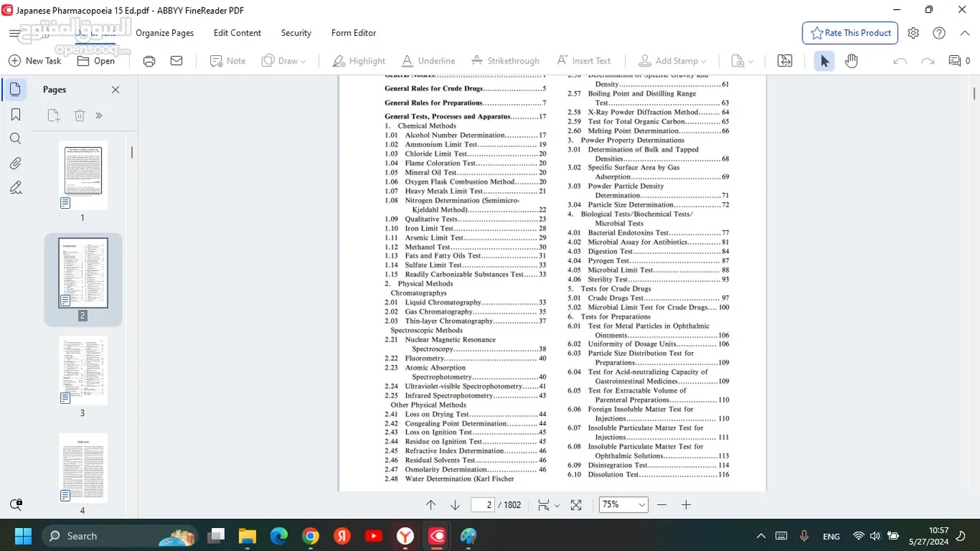Switch to Organize Pages tab
The width and height of the screenshot is (980, 551).
164,33
